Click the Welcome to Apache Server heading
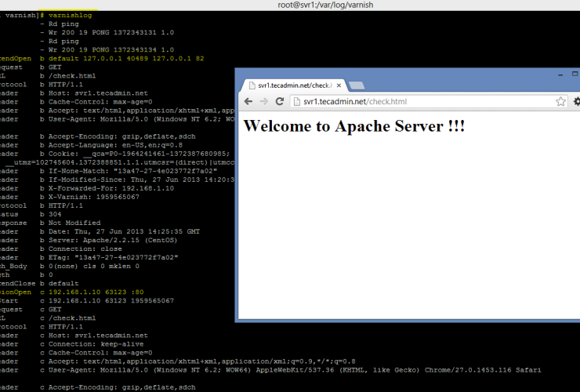Viewport: 580px width, 392px height. (x=354, y=126)
